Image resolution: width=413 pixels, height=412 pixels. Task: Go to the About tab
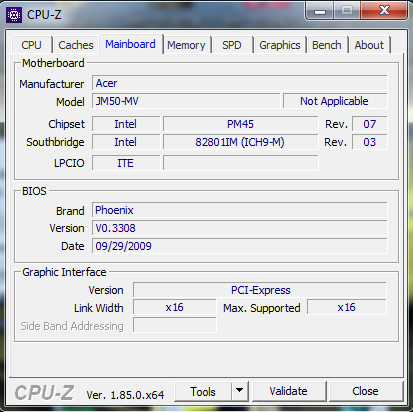tap(369, 45)
